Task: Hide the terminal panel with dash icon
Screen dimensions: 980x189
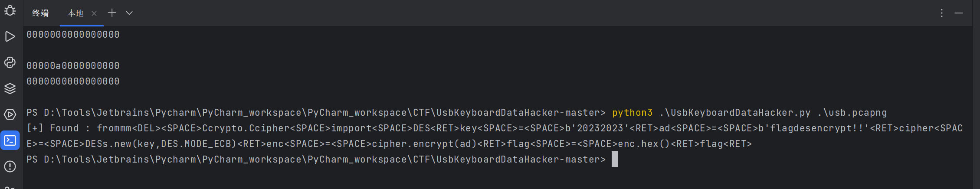Action: [959, 13]
